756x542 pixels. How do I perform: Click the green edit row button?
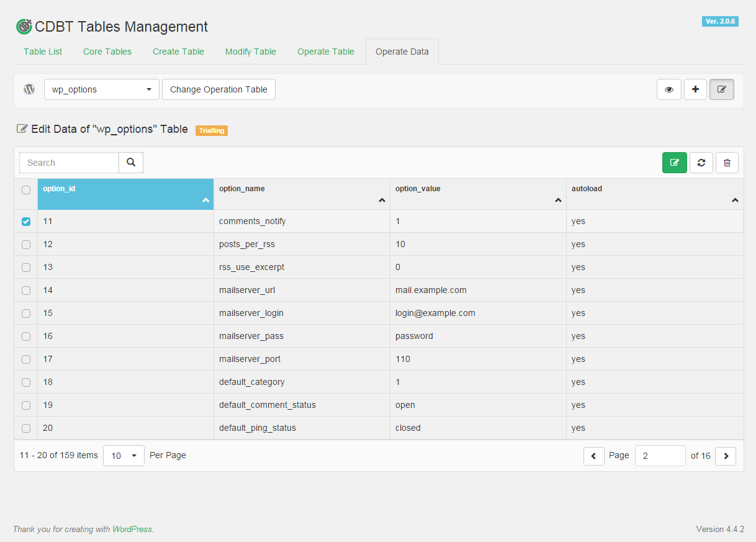(x=674, y=163)
